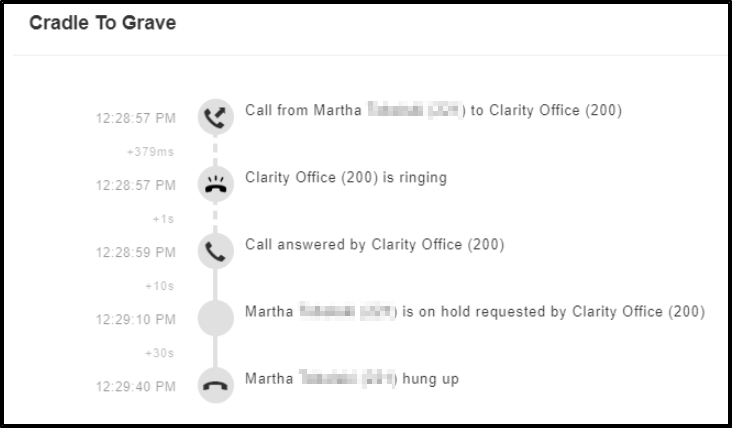732x428 pixels.
Task: Select the +10s duration label
Action: click(x=160, y=286)
